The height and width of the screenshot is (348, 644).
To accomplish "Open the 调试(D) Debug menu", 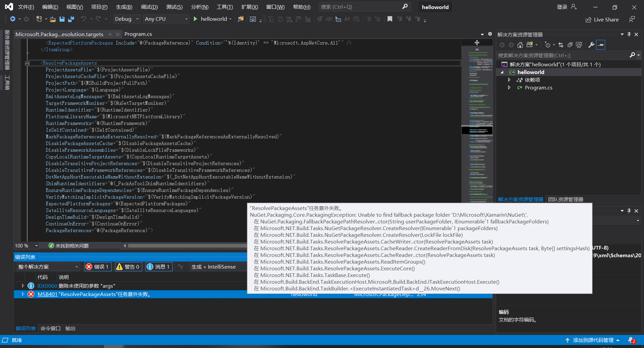I will (x=149, y=7).
